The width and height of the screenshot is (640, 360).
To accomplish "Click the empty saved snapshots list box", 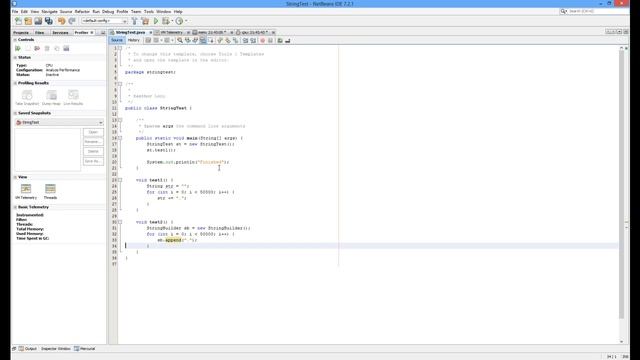I will 48,150.
